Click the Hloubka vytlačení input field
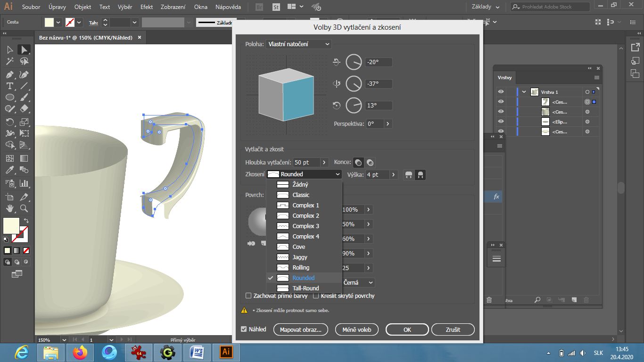 306,162
